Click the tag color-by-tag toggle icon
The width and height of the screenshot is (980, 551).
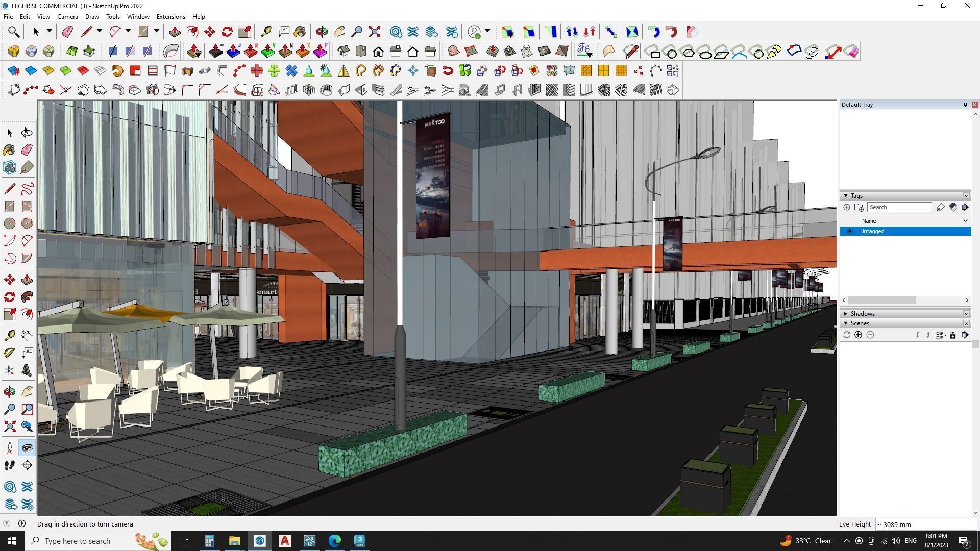pos(952,207)
